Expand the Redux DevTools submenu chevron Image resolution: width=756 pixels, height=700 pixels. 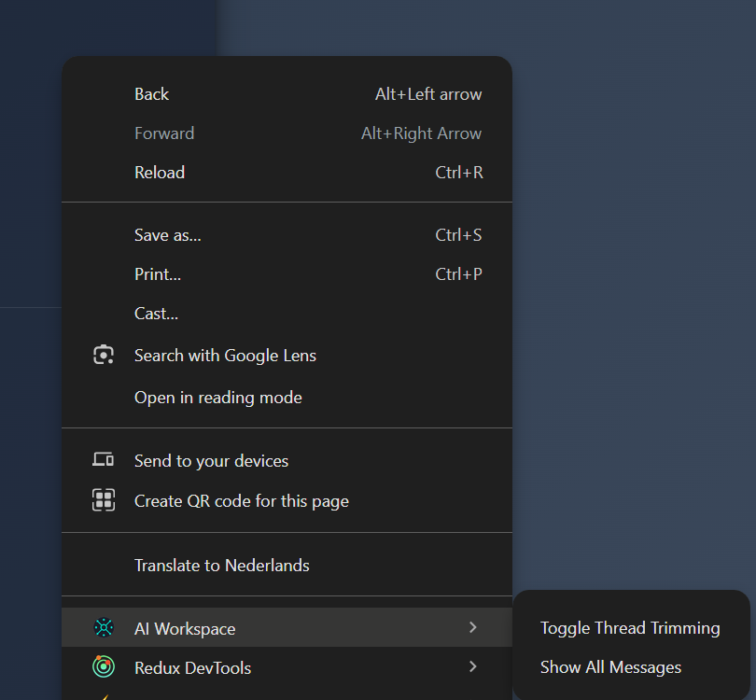(x=472, y=667)
